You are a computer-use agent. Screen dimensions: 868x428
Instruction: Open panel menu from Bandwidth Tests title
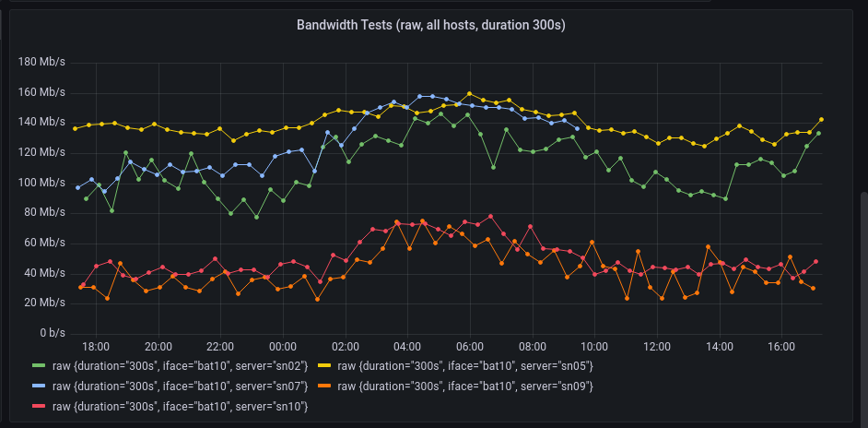click(x=430, y=25)
